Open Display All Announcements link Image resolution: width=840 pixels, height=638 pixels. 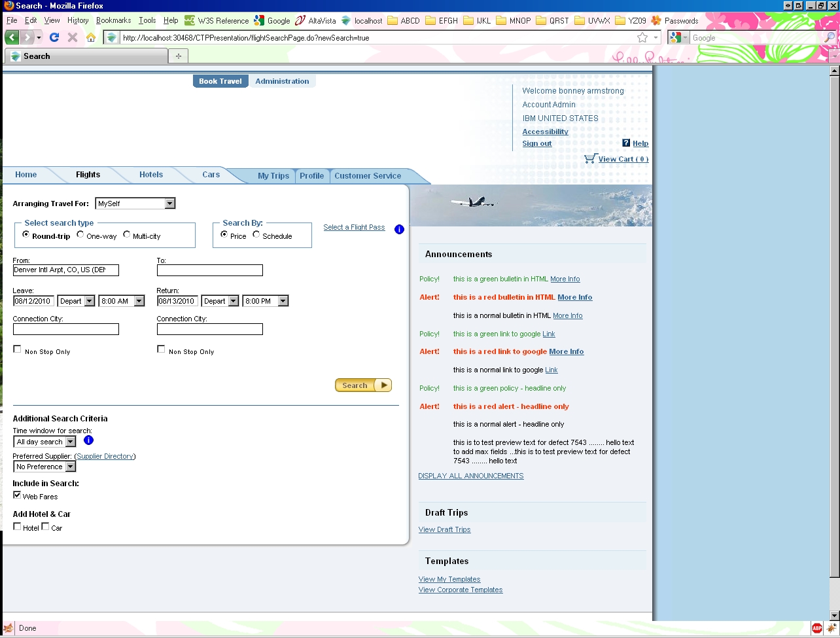click(471, 476)
